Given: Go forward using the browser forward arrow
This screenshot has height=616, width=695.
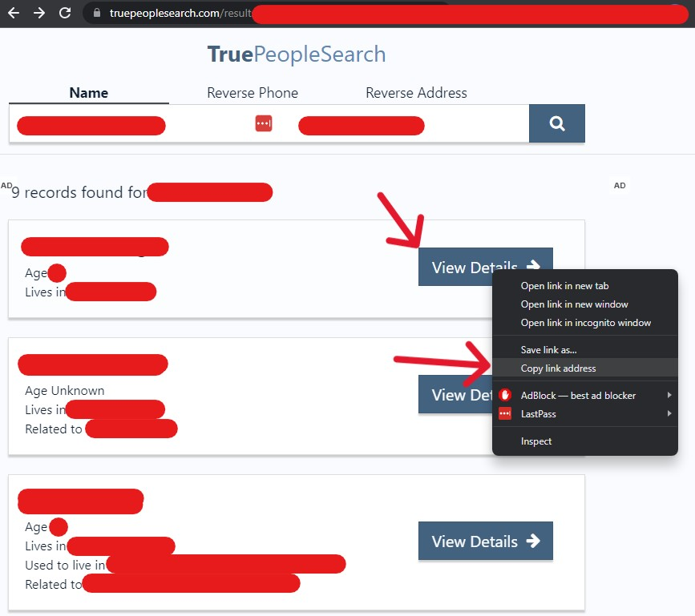Looking at the screenshot, I should (x=39, y=13).
